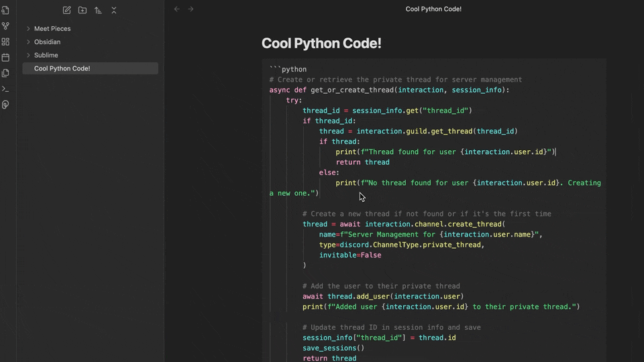This screenshot has width=644, height=362.
Task: Create a new note with pencil icon
Action: coord(66,10)
